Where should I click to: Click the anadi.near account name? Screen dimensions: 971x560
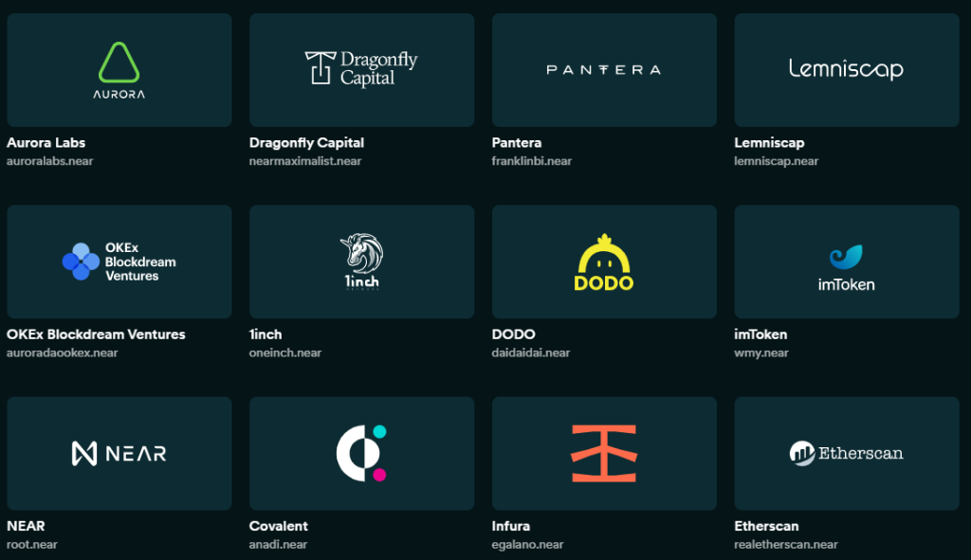(278, 545)
